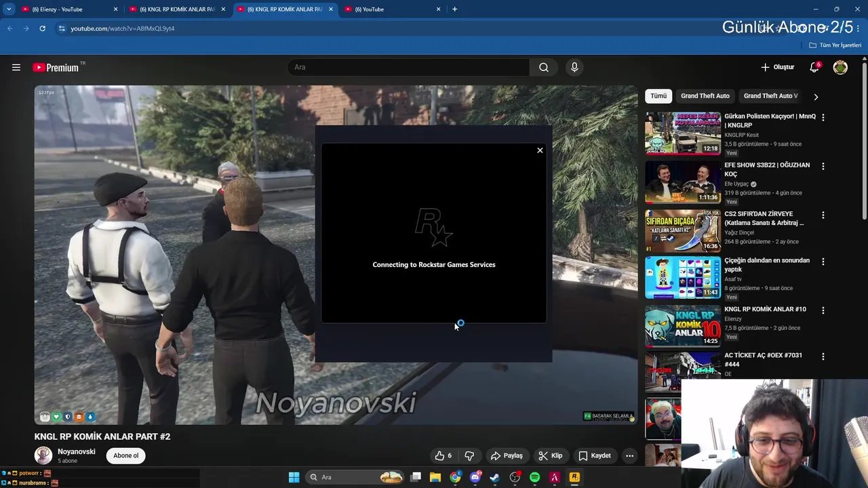Open options for EFE SHOW S3B22 video
Screen dimensions: 868x488
[x=823, y=166]
